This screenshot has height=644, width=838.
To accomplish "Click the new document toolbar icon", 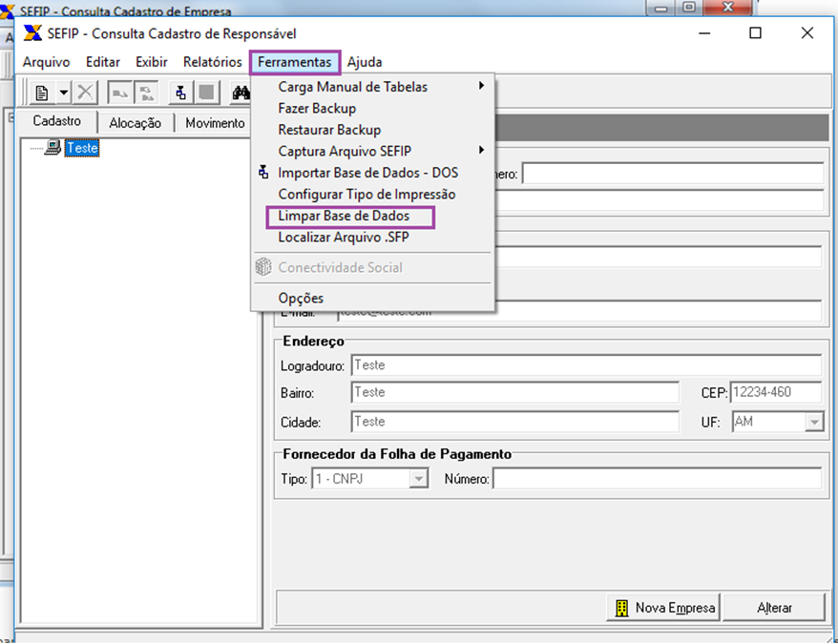I will (42, 93).
